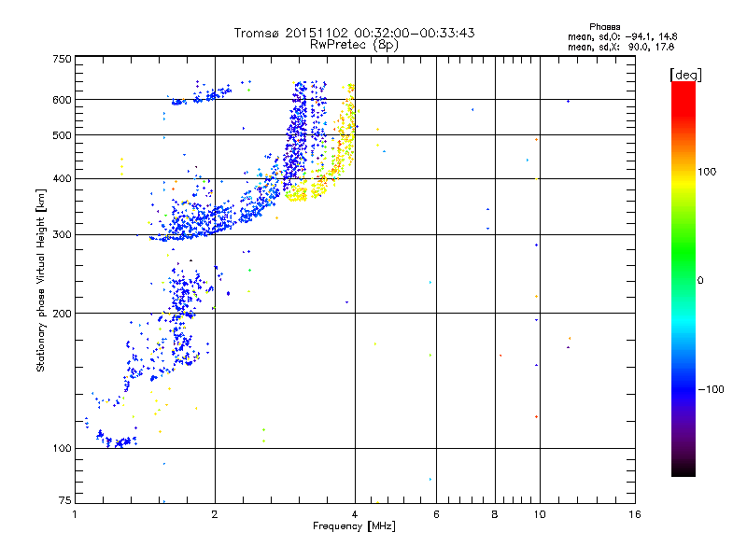Click the "mean, sd,X: 90.0, 17.8" line
Viewport: 747px width, 560px height.
(x=621, y=47)
